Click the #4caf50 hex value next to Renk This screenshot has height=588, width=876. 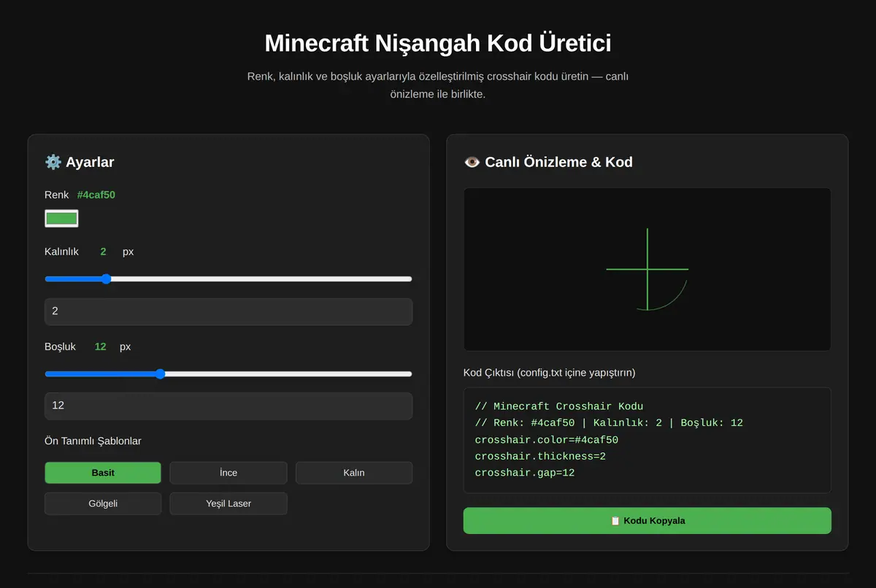(96, 195)
